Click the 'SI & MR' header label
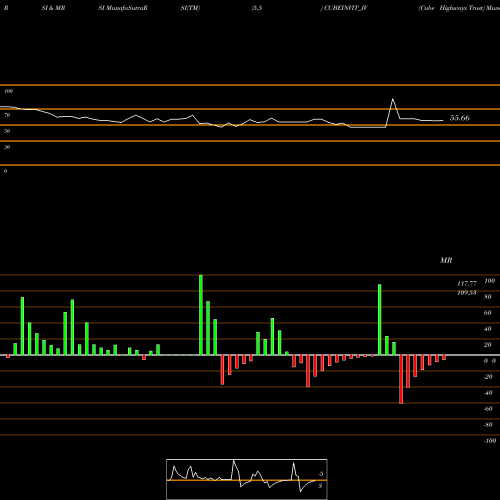 coord(53,8)
